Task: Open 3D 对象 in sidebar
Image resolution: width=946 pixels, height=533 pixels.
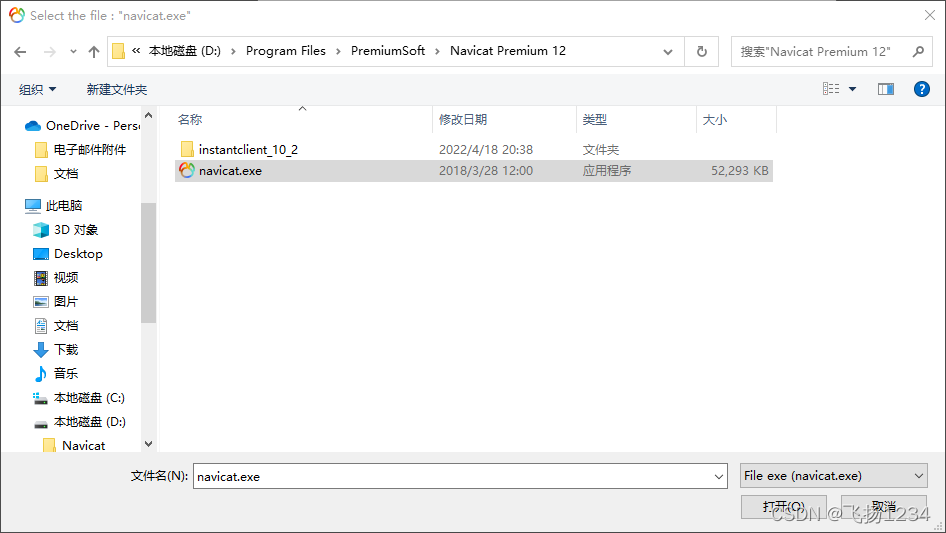Action: point(65,230)
